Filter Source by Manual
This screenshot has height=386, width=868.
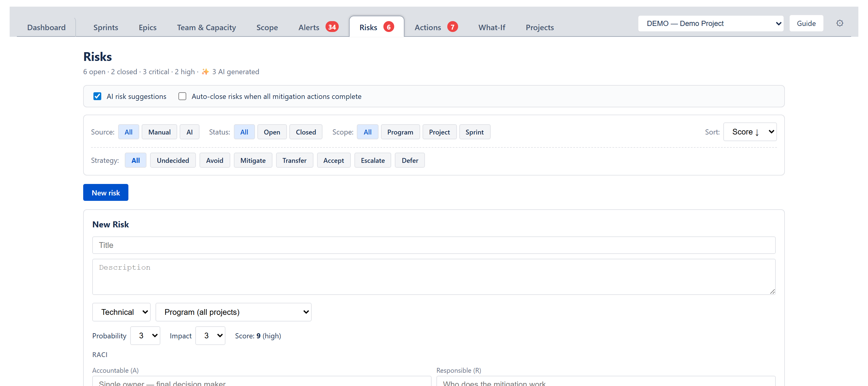(159, 132)
